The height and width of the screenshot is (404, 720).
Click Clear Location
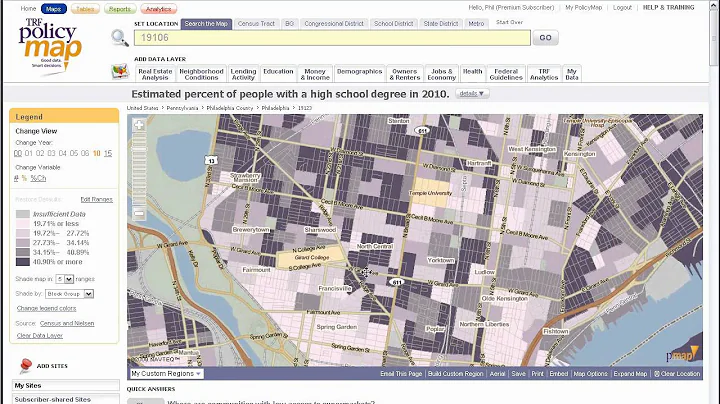(677, 374)
